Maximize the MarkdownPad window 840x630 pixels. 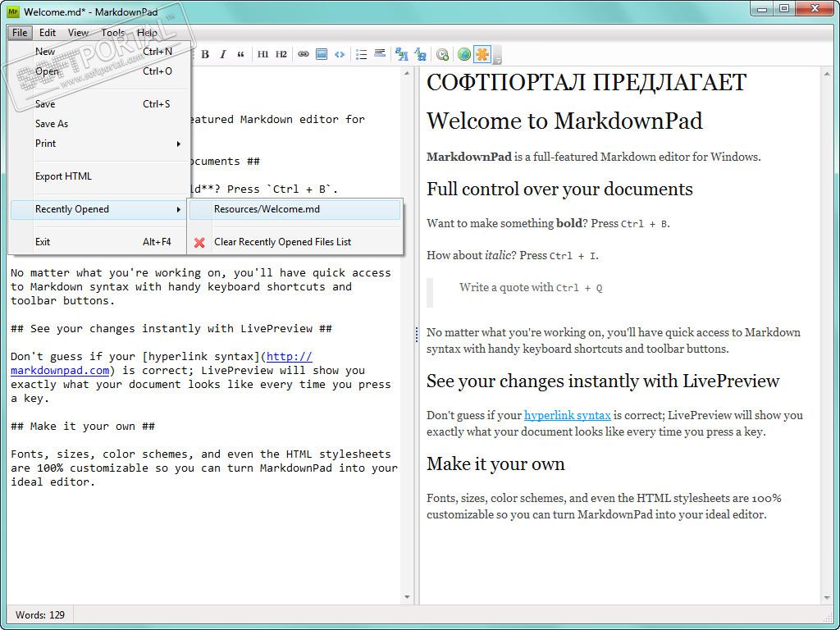coord(783,8)
